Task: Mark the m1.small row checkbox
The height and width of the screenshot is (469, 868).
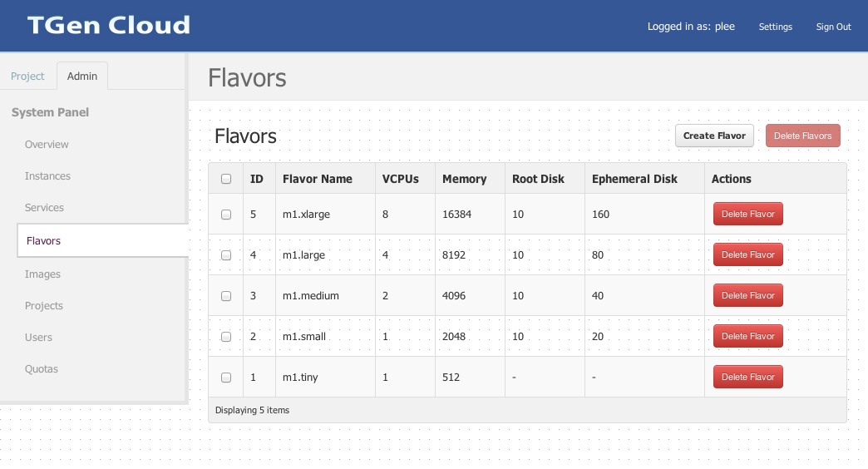Action: (x=226, y=337)
